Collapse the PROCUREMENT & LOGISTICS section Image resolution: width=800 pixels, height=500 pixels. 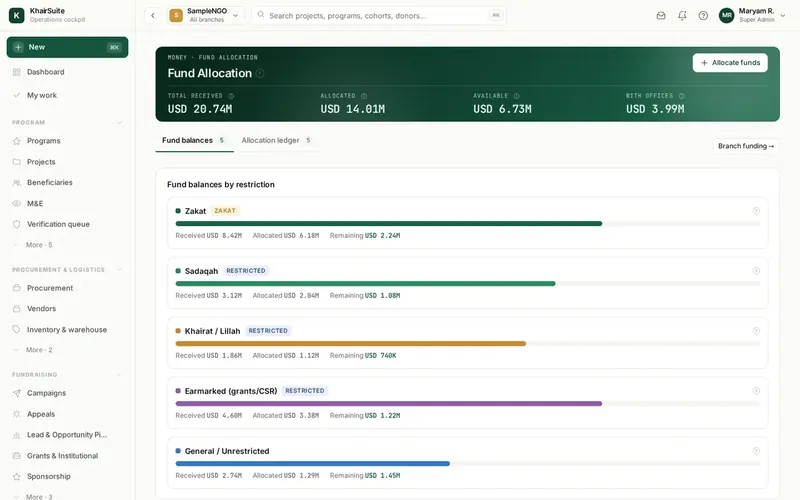pos(119,269)
